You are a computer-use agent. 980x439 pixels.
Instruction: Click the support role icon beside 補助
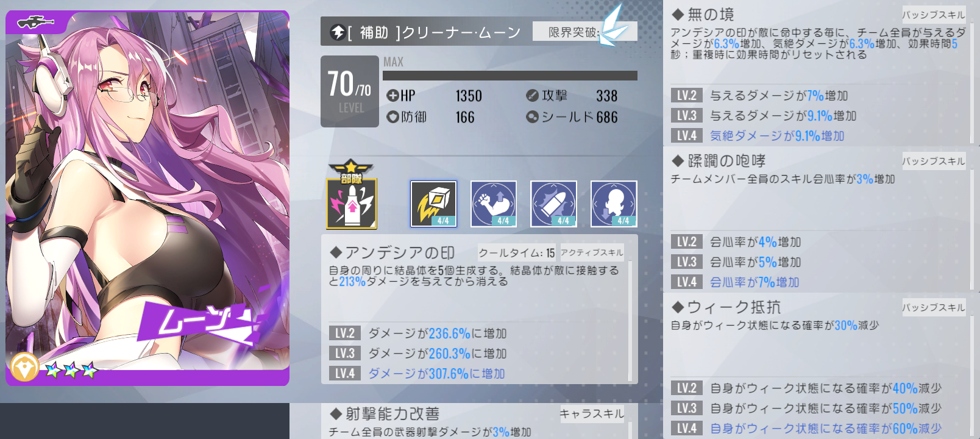(x=338, y=32)
